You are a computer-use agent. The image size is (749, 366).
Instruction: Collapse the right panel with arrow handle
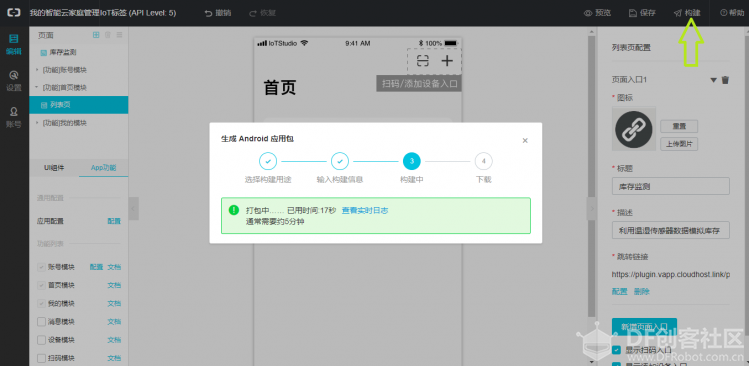[591, 208]
